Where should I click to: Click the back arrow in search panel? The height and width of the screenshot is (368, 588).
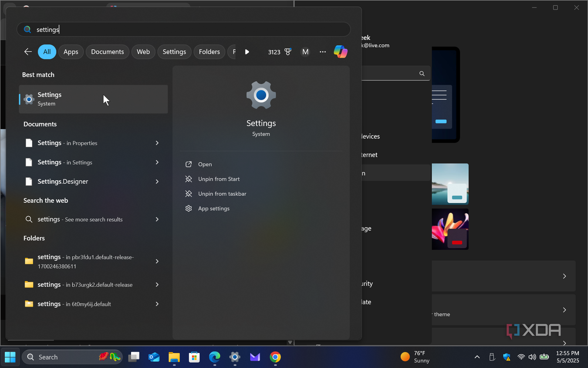pyautogui.click(x=28, y=52)
